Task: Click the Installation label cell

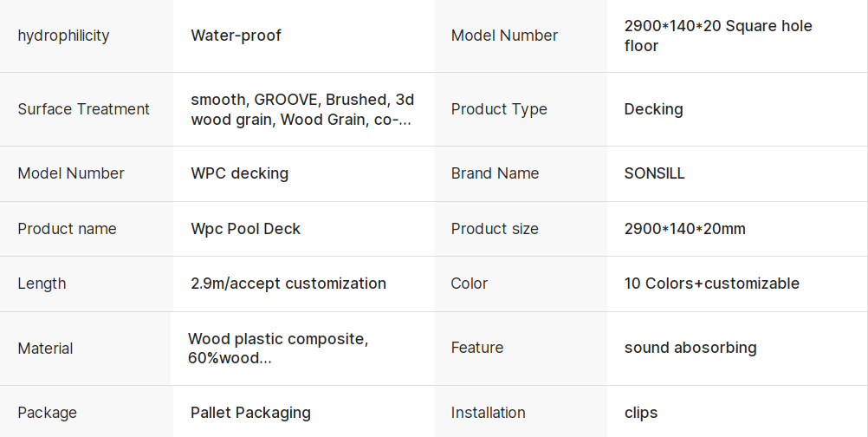Action: click(x=521, y=412)
